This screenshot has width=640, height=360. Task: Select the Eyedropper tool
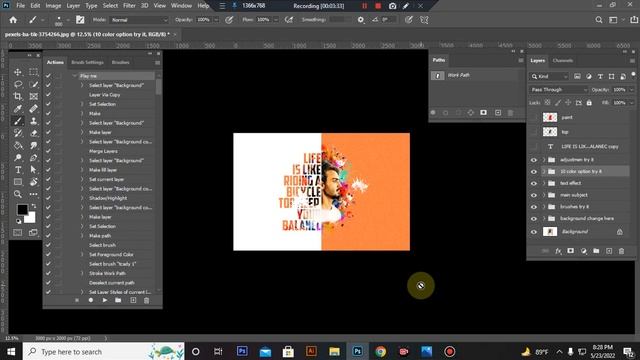point(18,109)
